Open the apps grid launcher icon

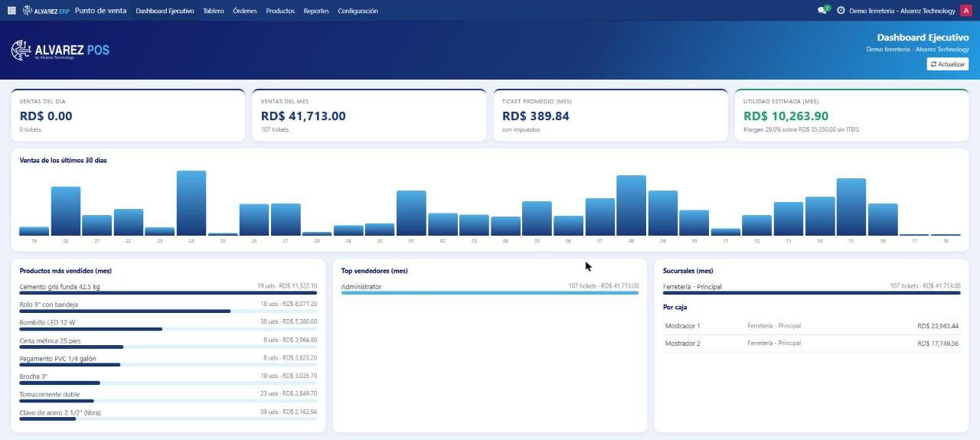(11, 11)
